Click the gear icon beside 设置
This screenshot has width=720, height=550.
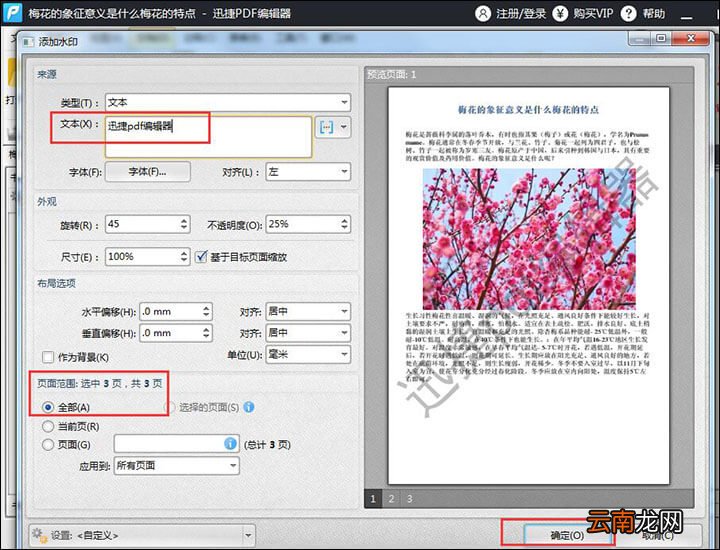coord(39,535)
